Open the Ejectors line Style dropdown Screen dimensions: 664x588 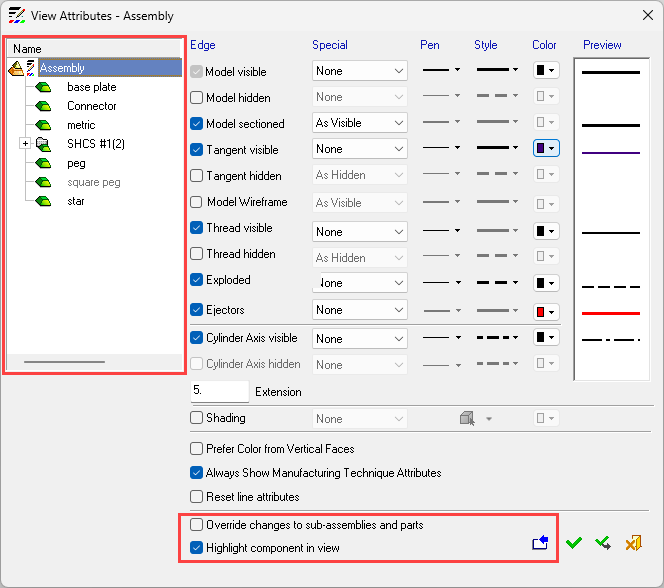[497, 310]
